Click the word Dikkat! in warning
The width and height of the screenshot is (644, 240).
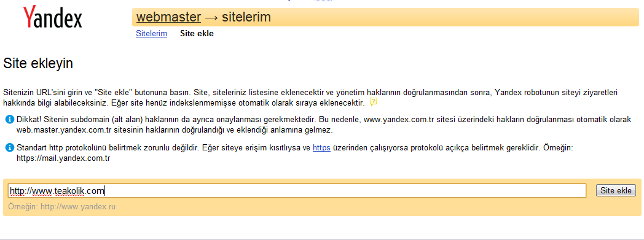(x=27, y=120)
